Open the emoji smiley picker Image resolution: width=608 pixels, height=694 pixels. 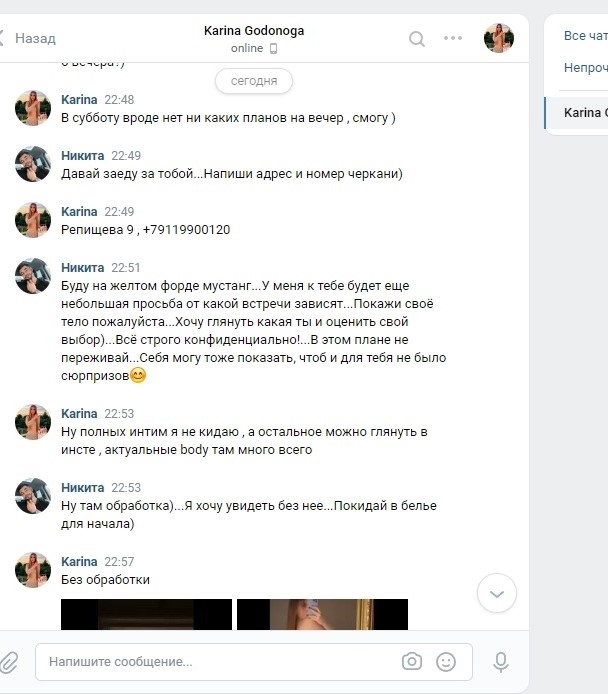coord(446,662)
